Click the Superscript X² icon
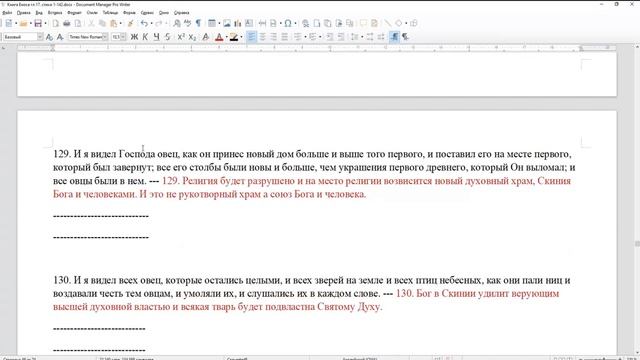This screenshot has width=640, height=360. coord(181,37)
